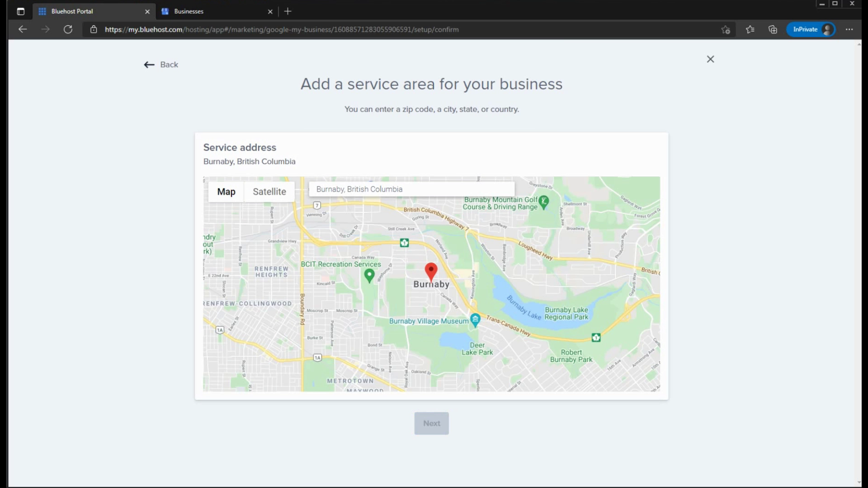The height and width of the screenshot is (488, 868).
Task: Open the browser favorites icon
Action: 750,29
